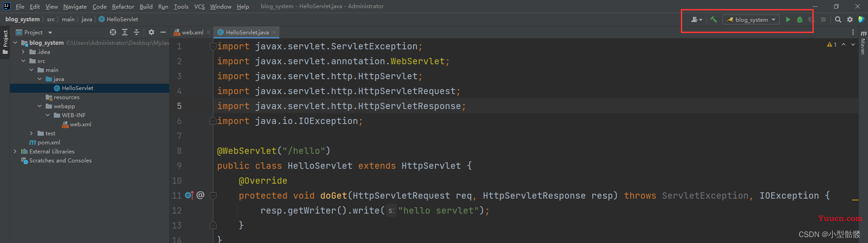Open the Edit menu
The width and height of the screenshot is (868, 243).
pyautogui.click(x=35, y=6)
